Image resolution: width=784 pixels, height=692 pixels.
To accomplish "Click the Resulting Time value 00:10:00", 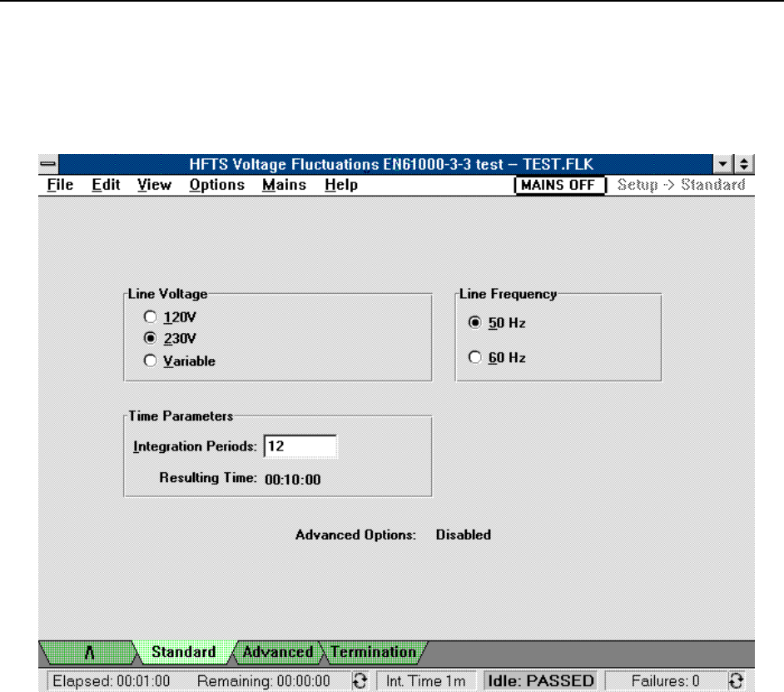I will (x=292, y=480).
